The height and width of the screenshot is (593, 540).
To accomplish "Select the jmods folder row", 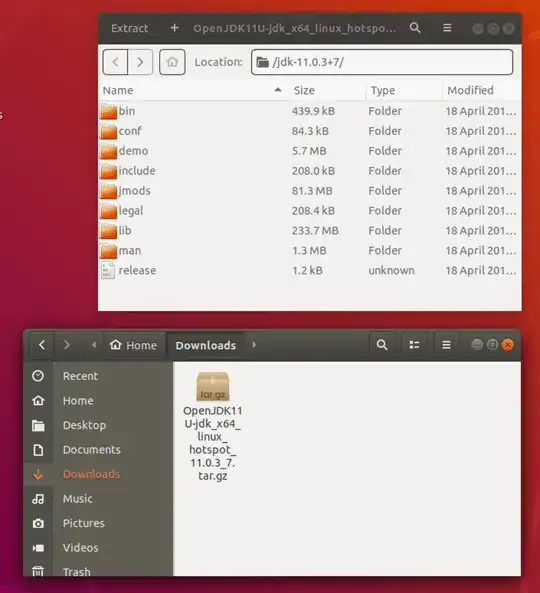I will coord(309,191).
